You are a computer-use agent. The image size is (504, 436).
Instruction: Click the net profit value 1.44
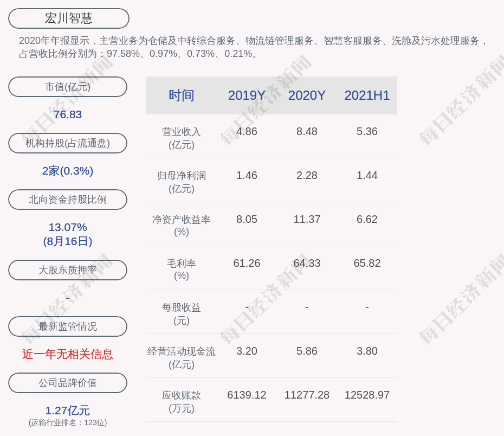click(367, 176)
